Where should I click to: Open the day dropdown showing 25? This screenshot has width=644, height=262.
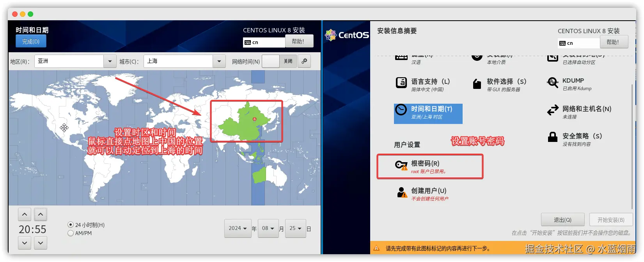click(295, 228)
